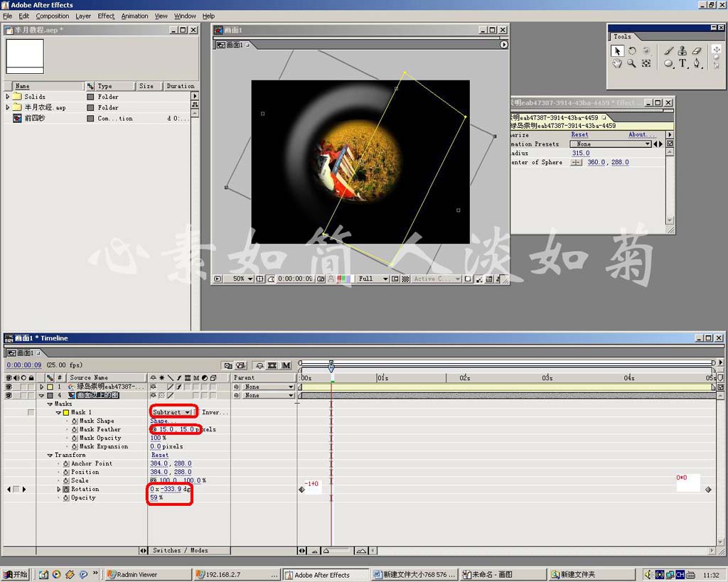
Task: Toggle the transparency grid in viewer
Action: (405, 279)
